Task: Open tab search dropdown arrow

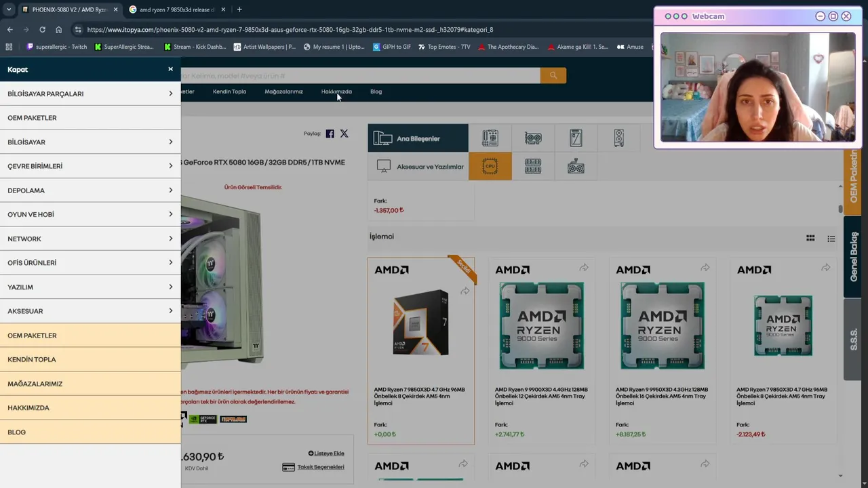Action: [9, 9]
